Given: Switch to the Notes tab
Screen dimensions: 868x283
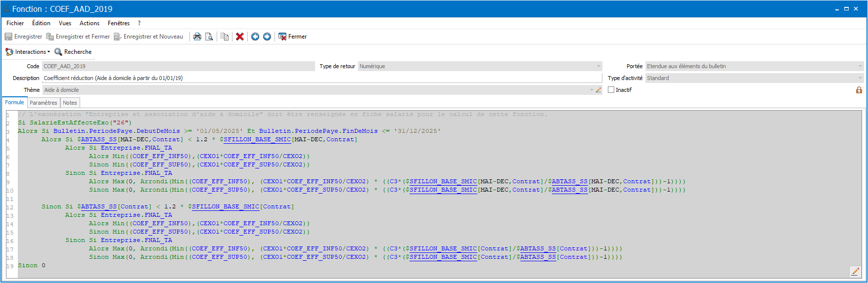Looking at the screenshot, I should pos(70,103).
